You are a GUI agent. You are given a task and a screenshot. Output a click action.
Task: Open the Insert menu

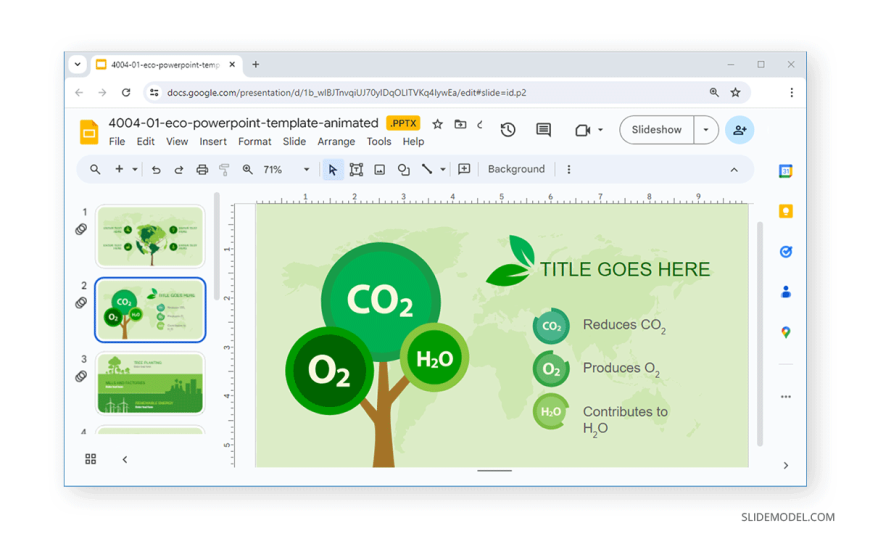point(213,142)
